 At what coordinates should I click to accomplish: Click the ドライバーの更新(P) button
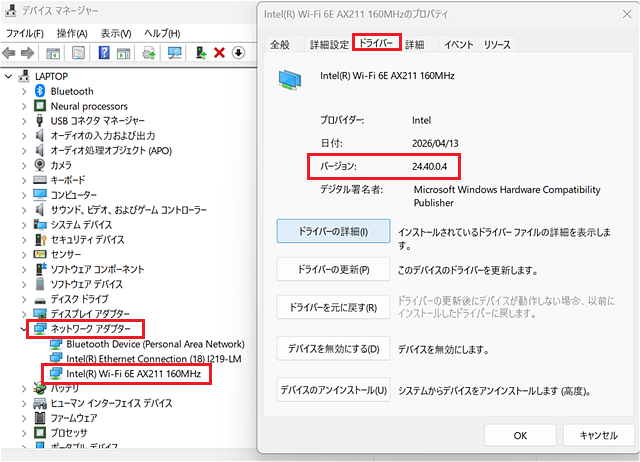pos(333,269)
